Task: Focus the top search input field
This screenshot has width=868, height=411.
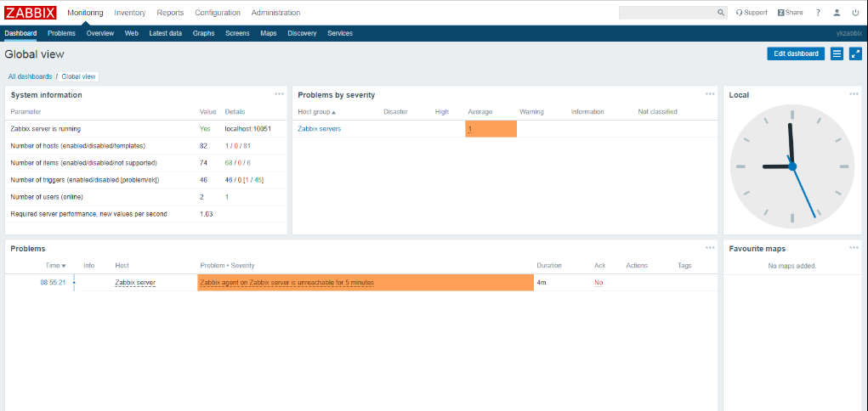Action: 667,13
